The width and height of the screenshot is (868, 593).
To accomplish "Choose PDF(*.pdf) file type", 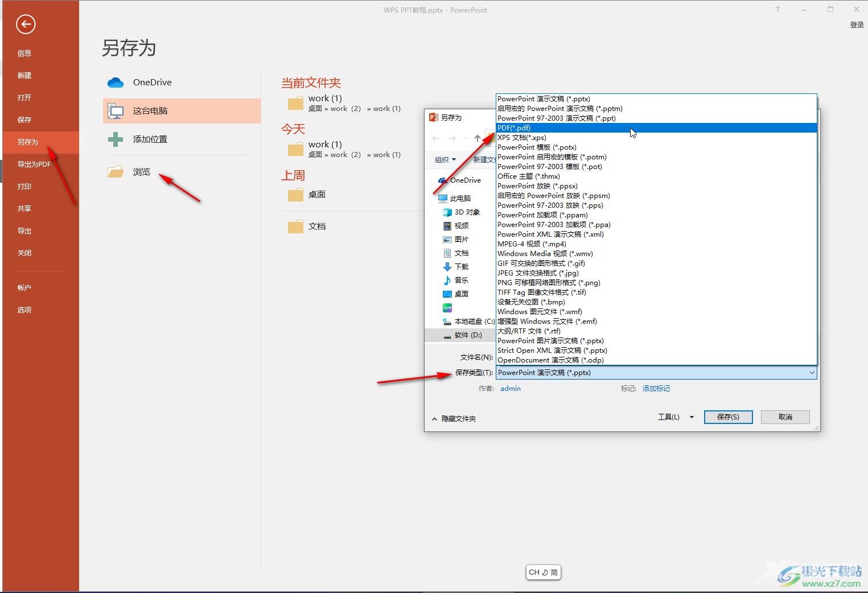I will [x=657, y=128].
